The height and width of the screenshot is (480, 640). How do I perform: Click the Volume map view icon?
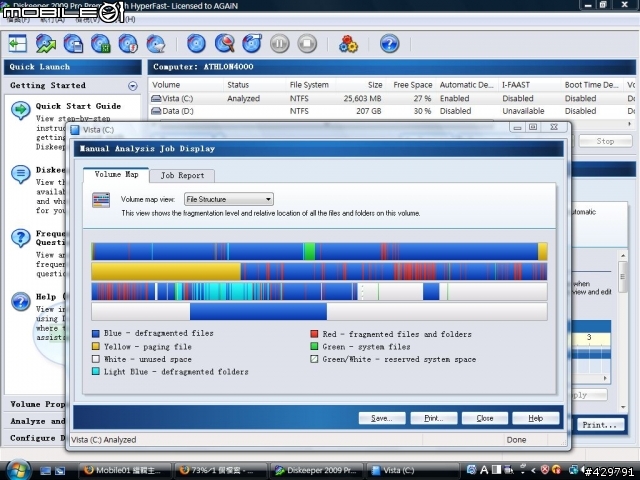[x=101, y=200]
